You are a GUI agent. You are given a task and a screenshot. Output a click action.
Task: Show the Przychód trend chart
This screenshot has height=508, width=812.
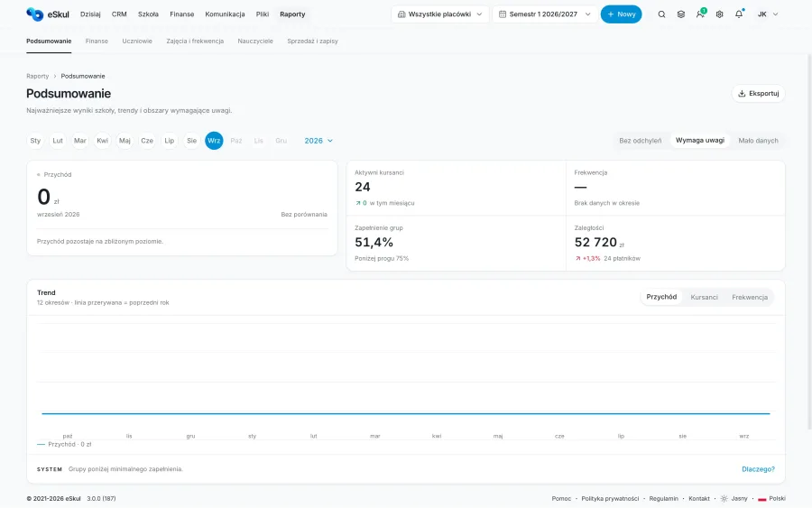point(661,297)
